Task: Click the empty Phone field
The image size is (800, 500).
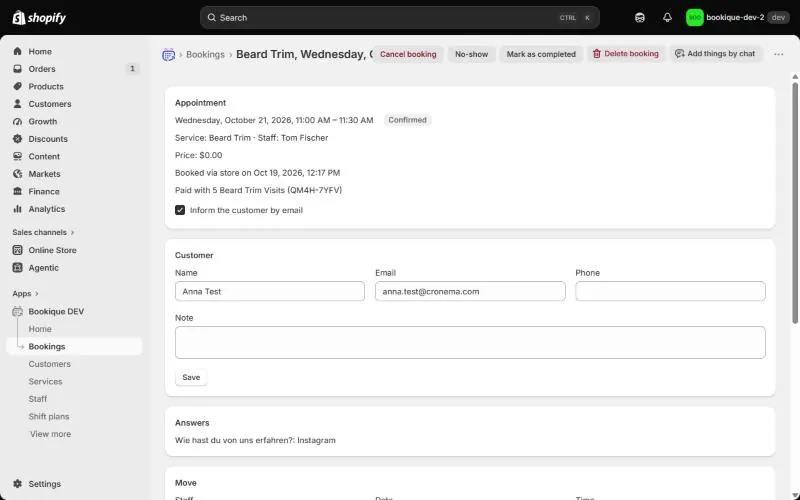Action: (x=670, y=291)
